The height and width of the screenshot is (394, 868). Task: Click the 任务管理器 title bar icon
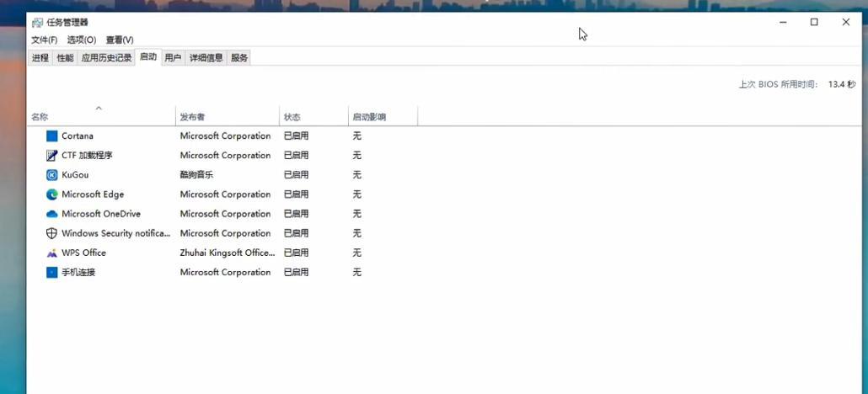37,23
